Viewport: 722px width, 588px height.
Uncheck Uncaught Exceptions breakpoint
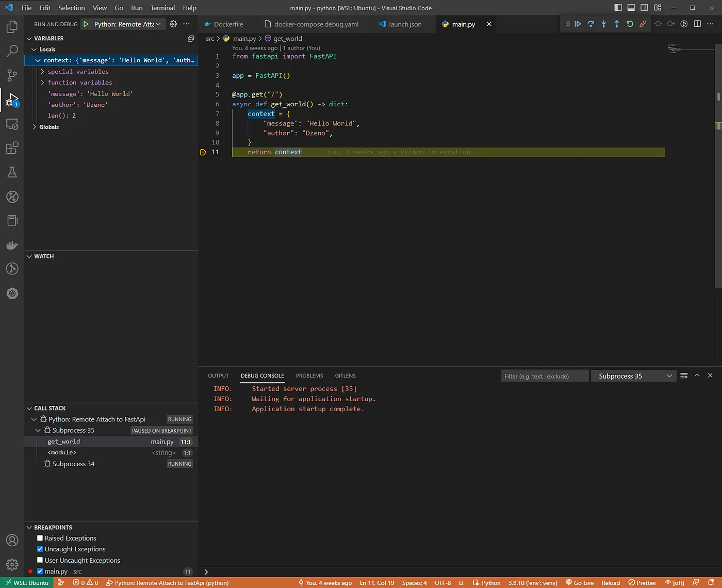pyautogui.click(x=40, y=549)
